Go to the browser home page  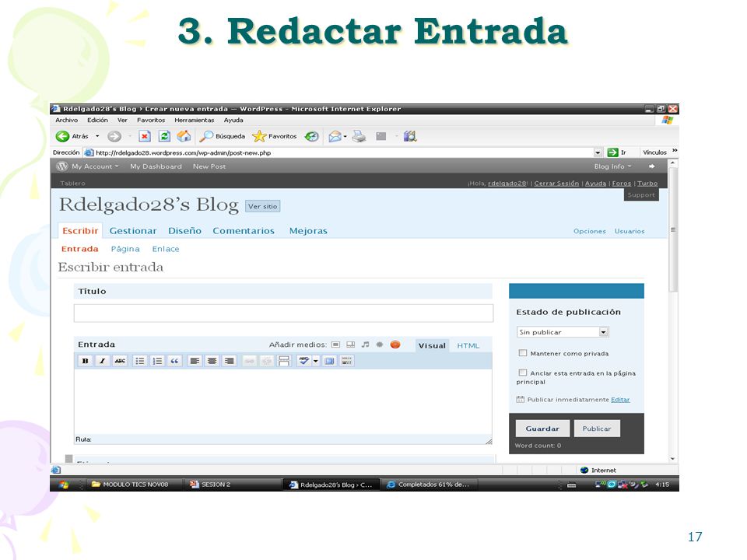pos(184,136)
